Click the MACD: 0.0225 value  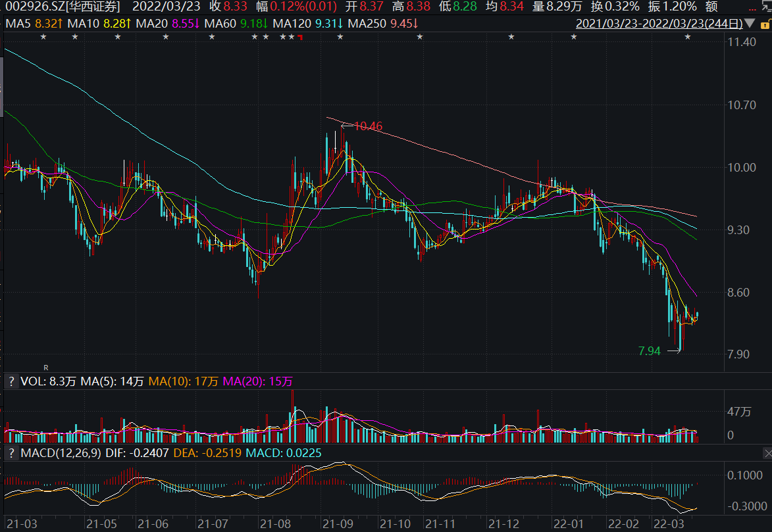(284, 453)
